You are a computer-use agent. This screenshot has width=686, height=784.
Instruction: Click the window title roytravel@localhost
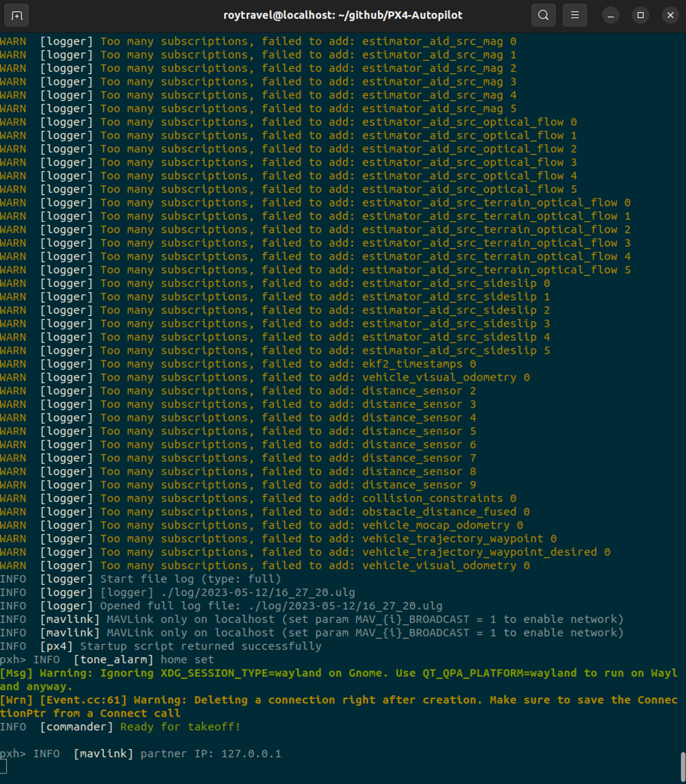343,15
